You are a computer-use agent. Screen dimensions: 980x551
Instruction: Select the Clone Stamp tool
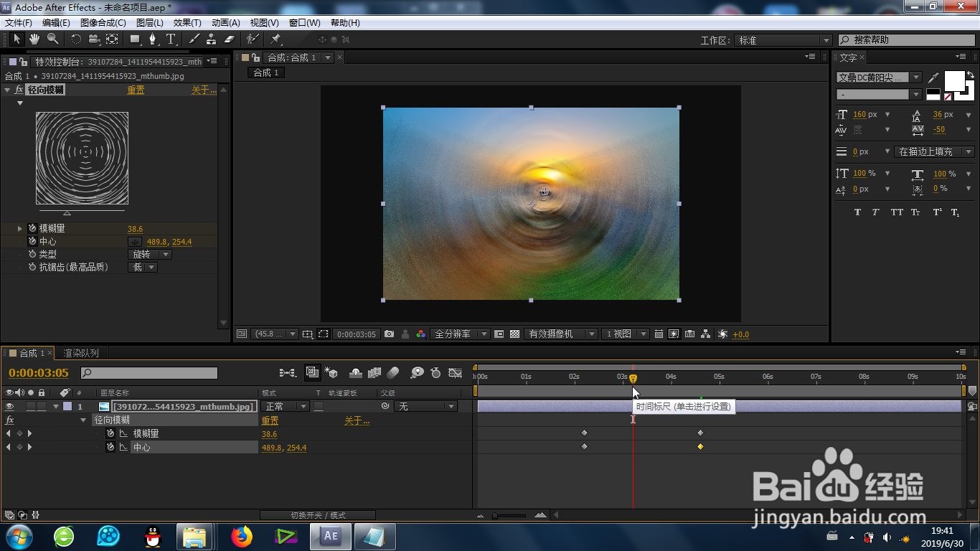pyautogui.click(x=212, y=39)
